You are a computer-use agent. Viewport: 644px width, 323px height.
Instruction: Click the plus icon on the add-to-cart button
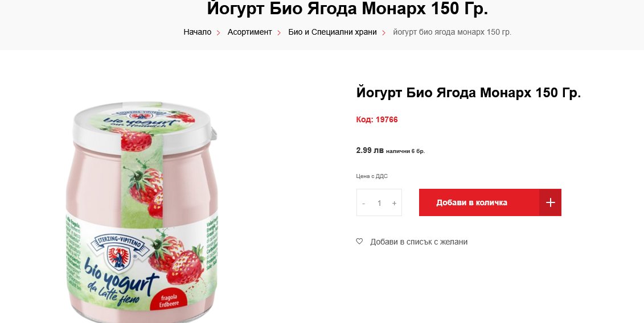(551, 202)
